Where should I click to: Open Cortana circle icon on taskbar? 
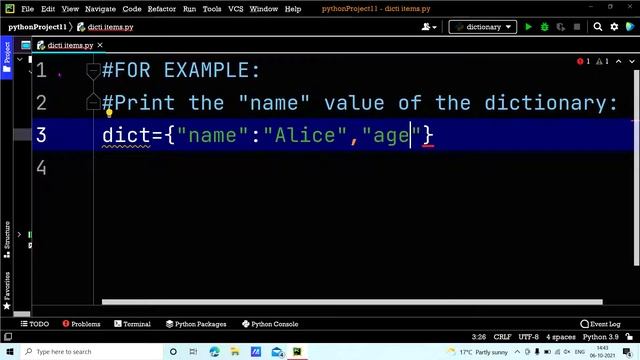pyautogui.click(x=173, y=351)
